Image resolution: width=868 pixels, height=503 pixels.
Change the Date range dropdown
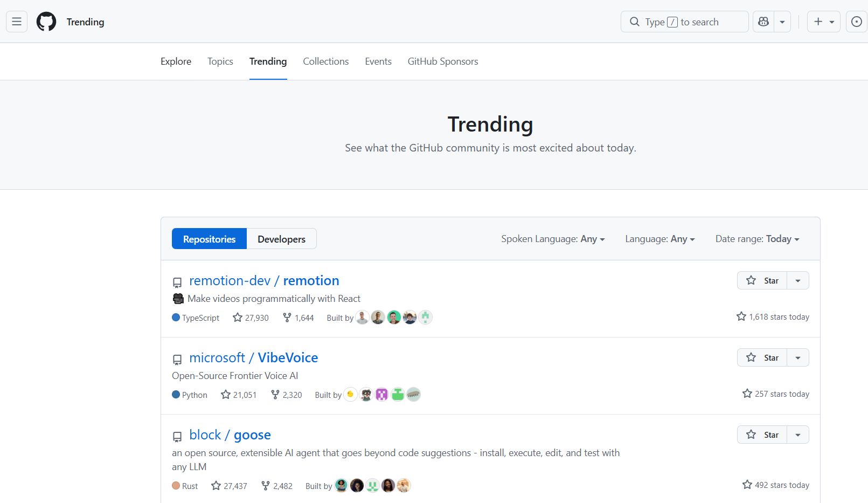point(758,239)
